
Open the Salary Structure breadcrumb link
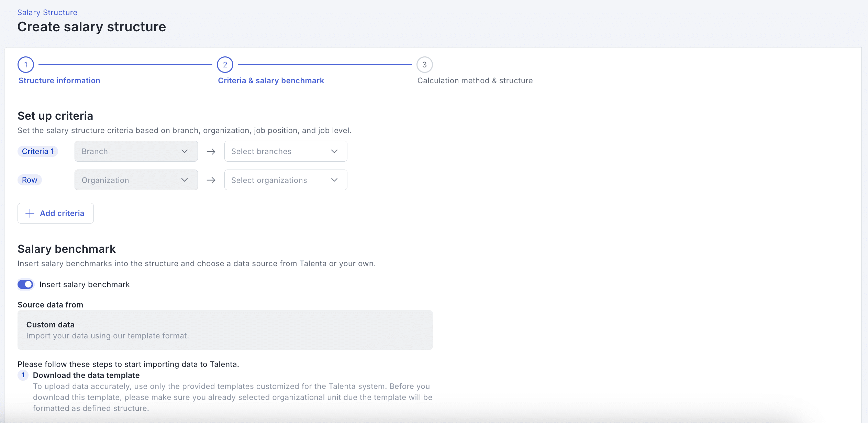point(47,12)
